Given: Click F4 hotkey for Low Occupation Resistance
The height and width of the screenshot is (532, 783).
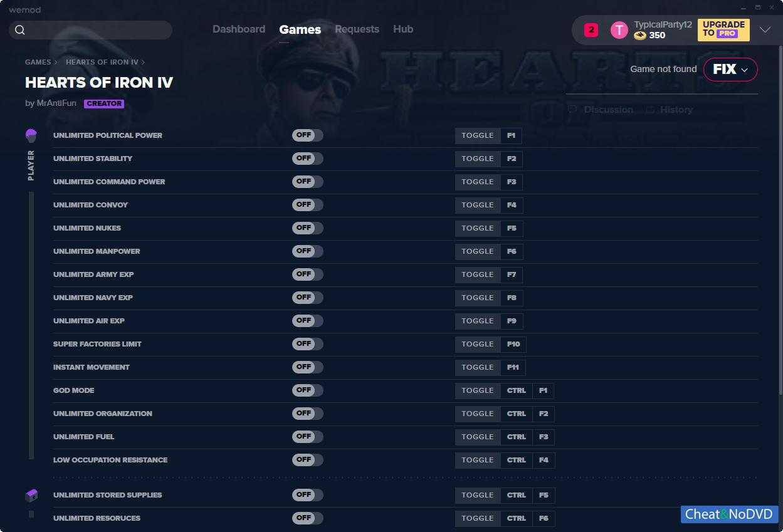Looking at the screenshot, I should (x=544, y=460).
